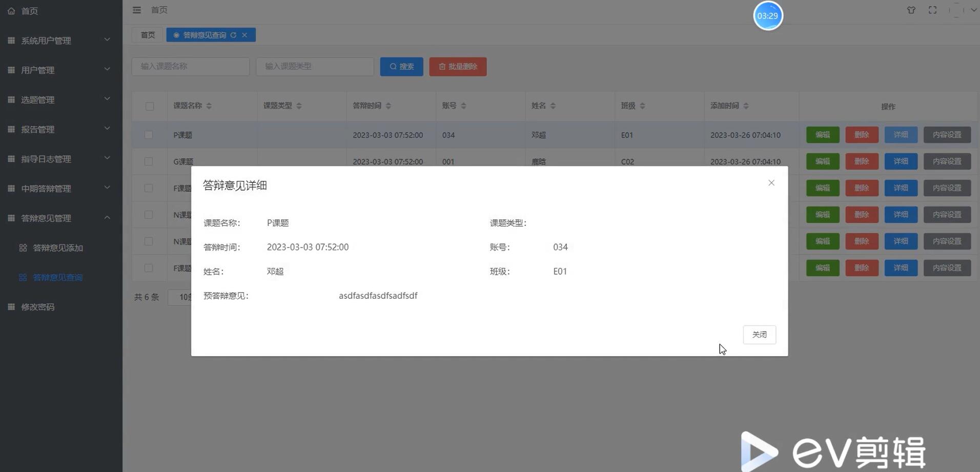Image resolution: width=980 pixels, height=472 pixels.
Task: Click the grid icon next to 系统用户管理
Action: [x=11, y=40]
